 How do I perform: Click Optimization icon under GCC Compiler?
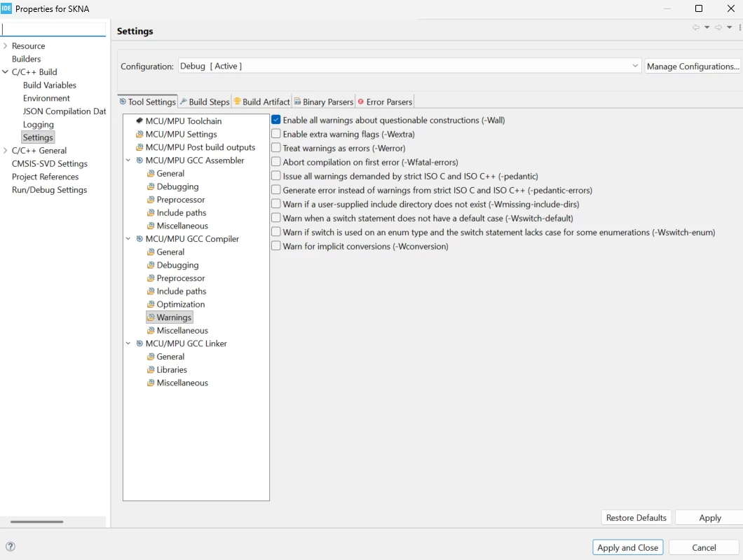click(151, 304)
